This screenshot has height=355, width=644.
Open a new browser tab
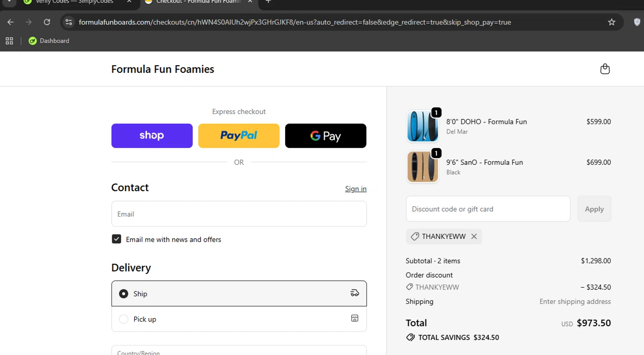(x=268, y=2)
